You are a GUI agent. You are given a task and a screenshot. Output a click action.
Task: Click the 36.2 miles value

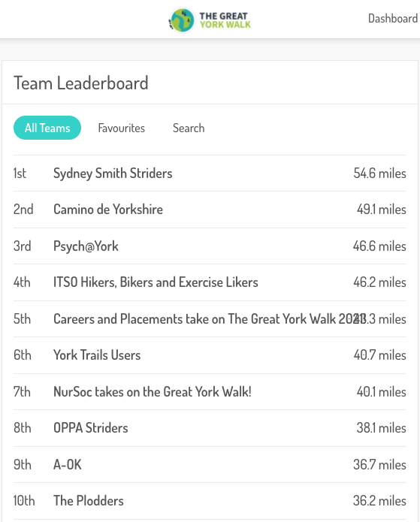[x=379, y=501]
